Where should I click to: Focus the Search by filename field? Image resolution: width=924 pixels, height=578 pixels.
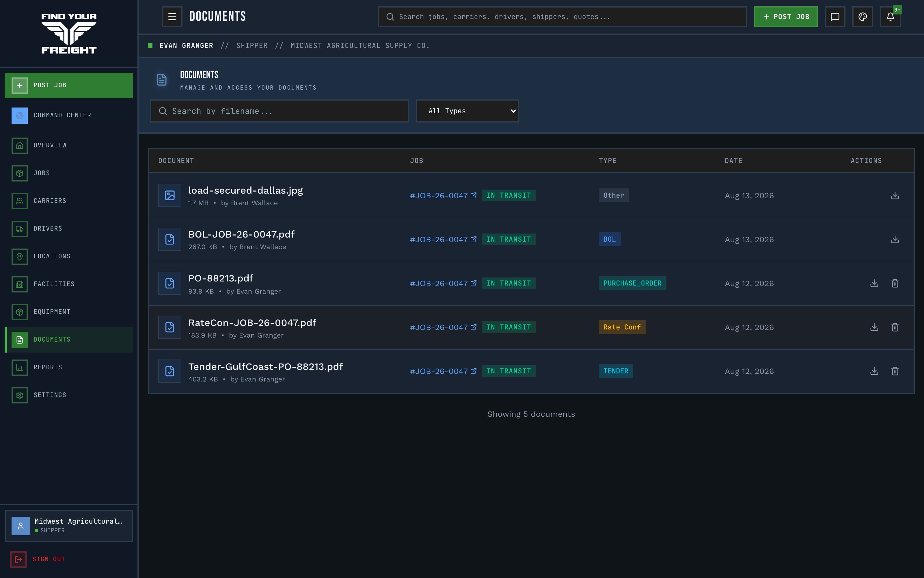[280, 111]
